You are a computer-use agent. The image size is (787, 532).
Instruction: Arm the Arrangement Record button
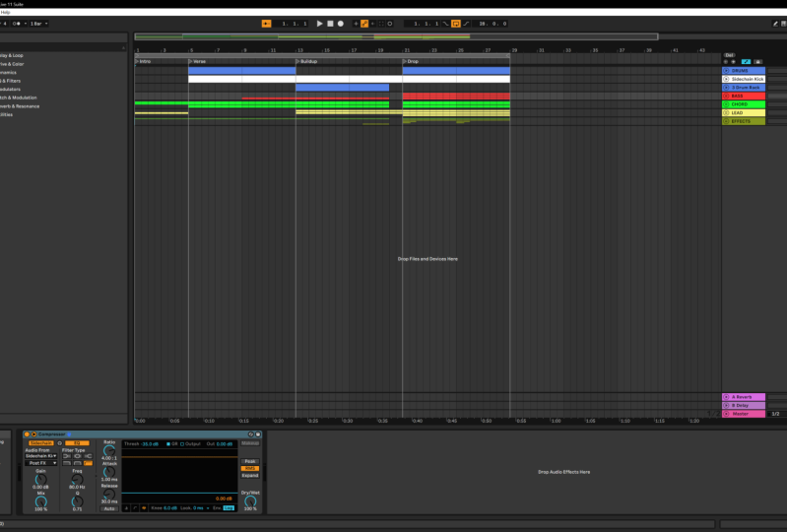point(340,24)
